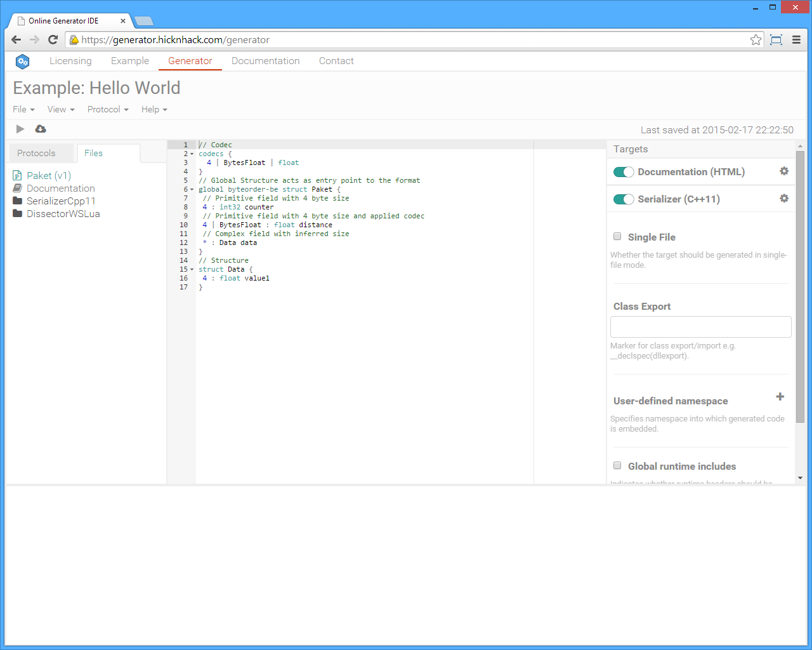
Task: Click the run/play generator icon
Action: (x=20, y=129)
